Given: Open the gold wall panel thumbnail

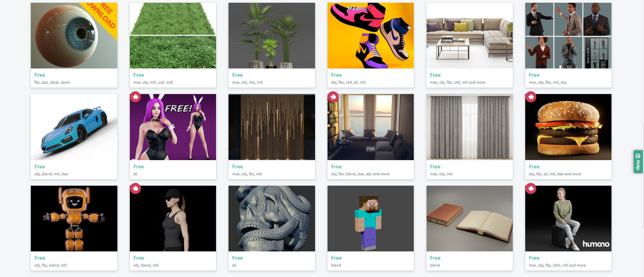Looking at the screenshot, I should pyautogui.click(x=272, y=127).
